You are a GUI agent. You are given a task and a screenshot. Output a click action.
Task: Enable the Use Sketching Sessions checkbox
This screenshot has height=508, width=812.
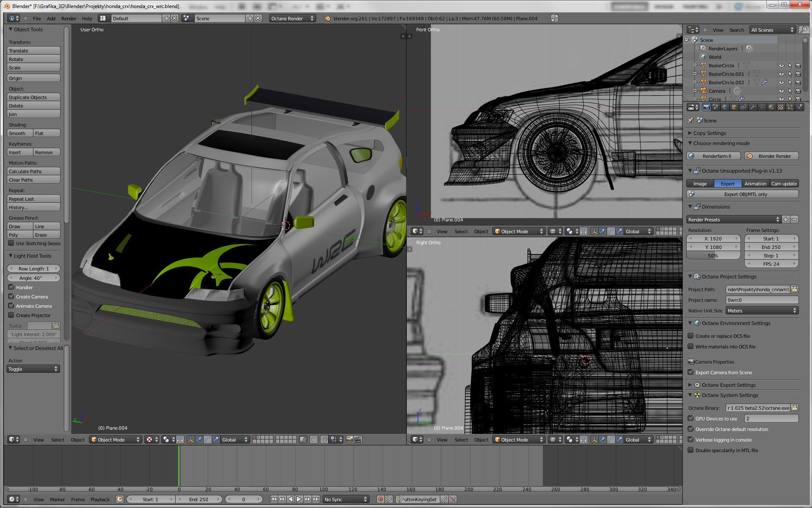[11, 243]
